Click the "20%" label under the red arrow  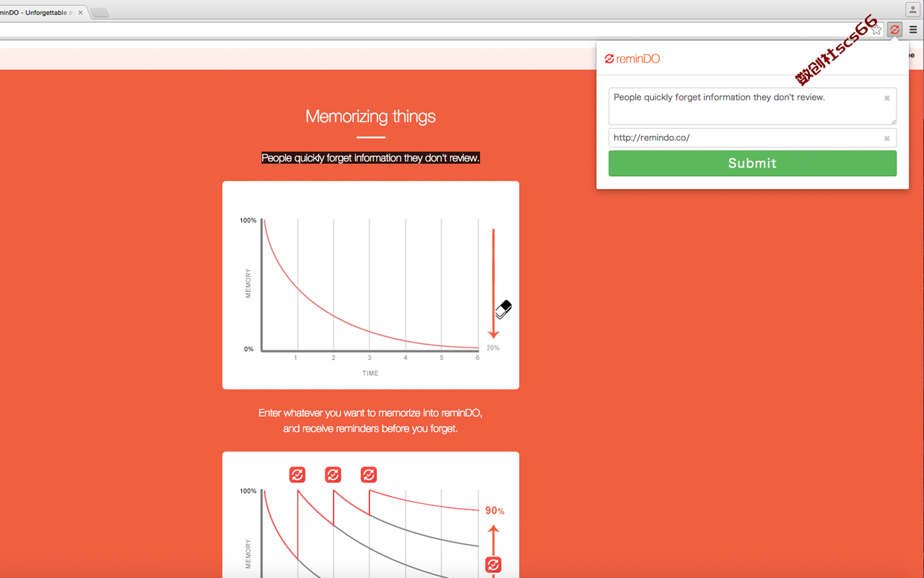coord(493,348)
